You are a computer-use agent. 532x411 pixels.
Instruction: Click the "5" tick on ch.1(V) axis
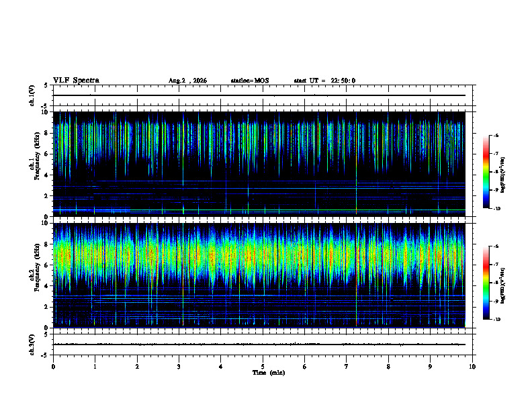point(46,86)
